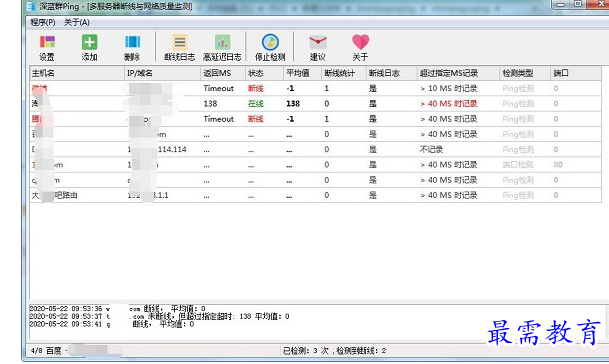Select the log line at 09:53:37
The width and height of the screenshot is (609, 364).
159,317
